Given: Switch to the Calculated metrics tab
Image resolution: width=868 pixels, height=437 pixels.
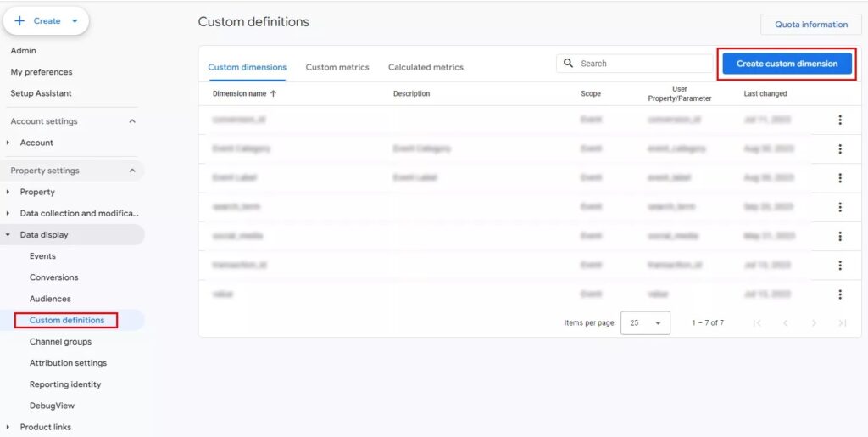Looking at the screenshot, I should pyautogui.click(x=426, y=67).
